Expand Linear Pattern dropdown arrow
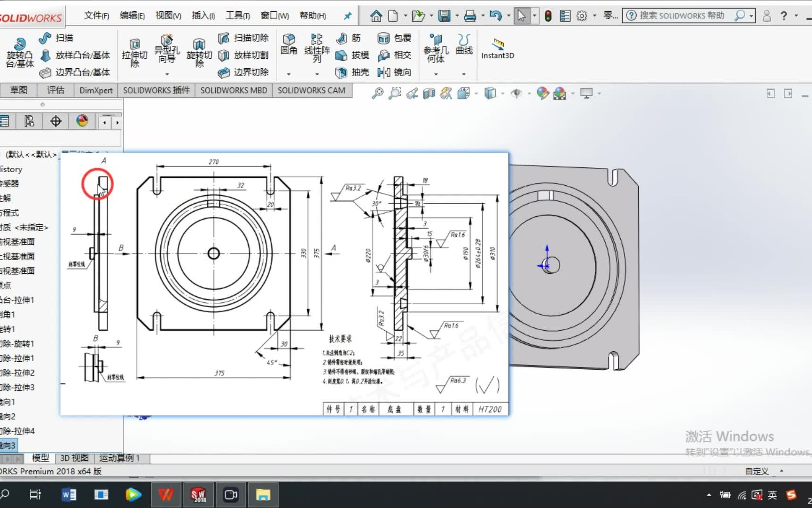The width and height of the screenshot is (812, 508). (x=317, y=74)
